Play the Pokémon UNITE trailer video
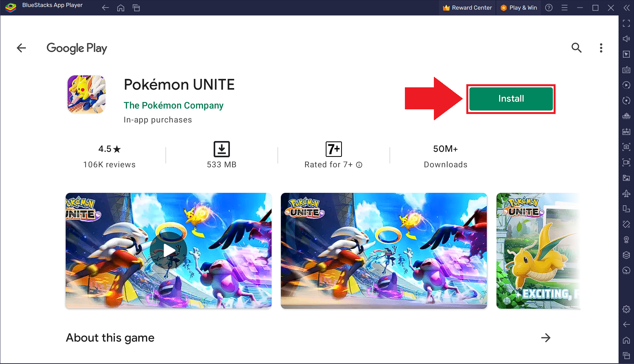The image size is (634, 364). [x=168, y=251]
